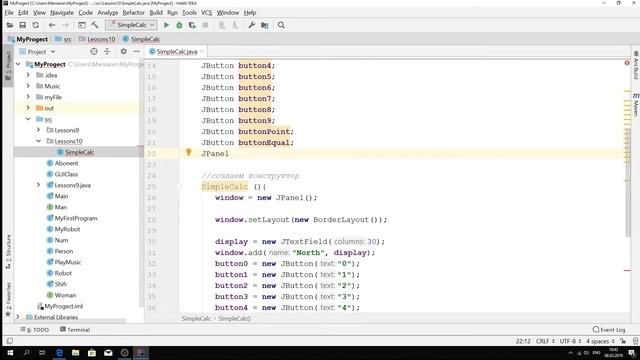Expand the Music folder
The width and height of the screenshot is (640, 360).
[x=28, y=86]
